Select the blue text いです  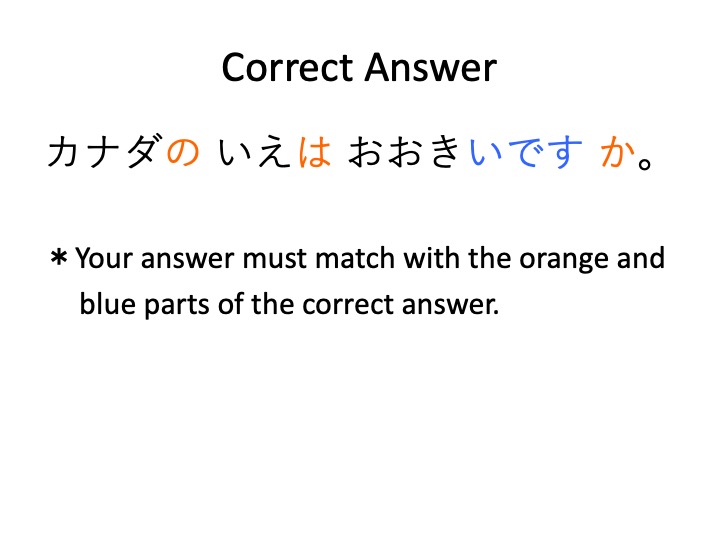coord(526,154)
